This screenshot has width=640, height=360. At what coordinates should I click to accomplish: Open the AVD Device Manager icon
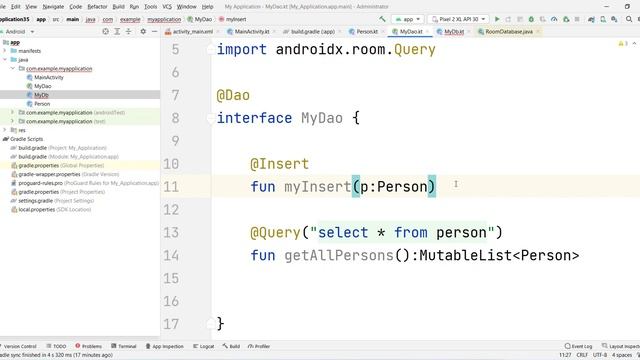pos(603,19)
